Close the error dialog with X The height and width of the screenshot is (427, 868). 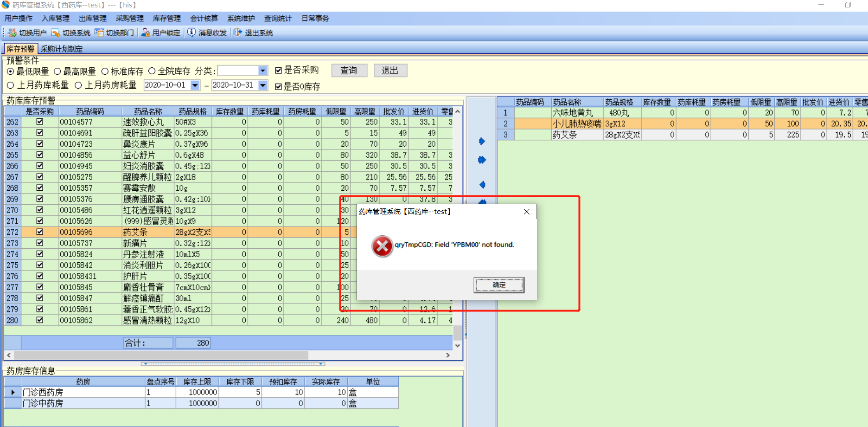click(527, 212)
